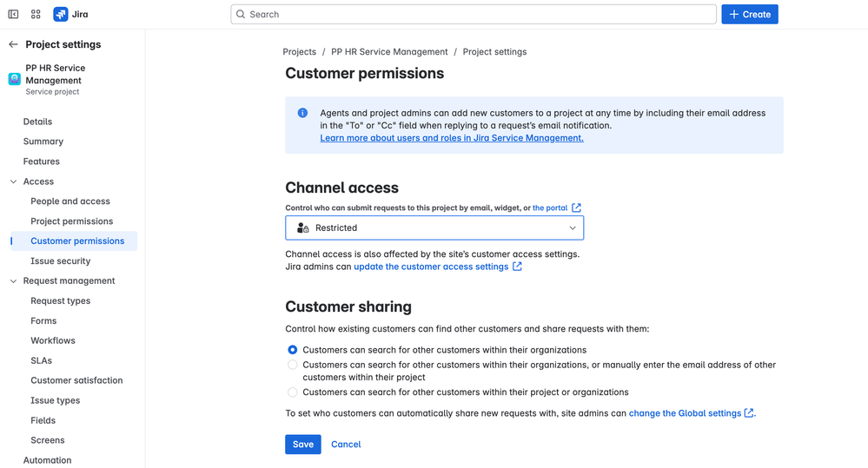Collapse the sidebar panel icon

point(13,14)
